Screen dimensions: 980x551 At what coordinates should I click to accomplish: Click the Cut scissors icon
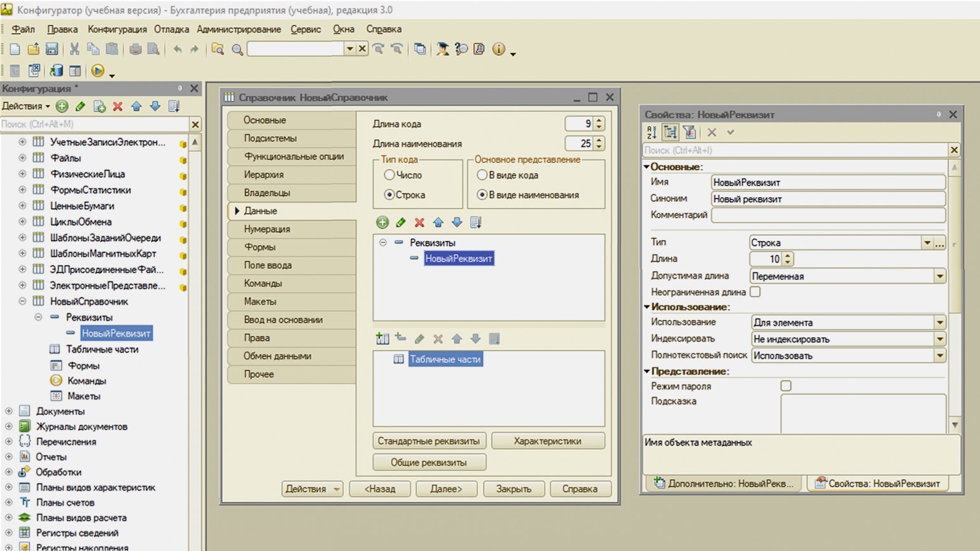[x=74, y=49]
